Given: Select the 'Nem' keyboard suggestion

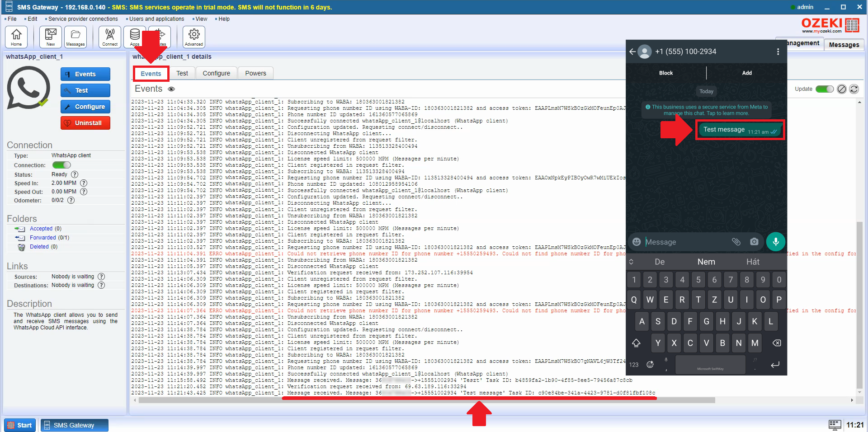Looking at the screenshot, I should (x=706, y=262).
